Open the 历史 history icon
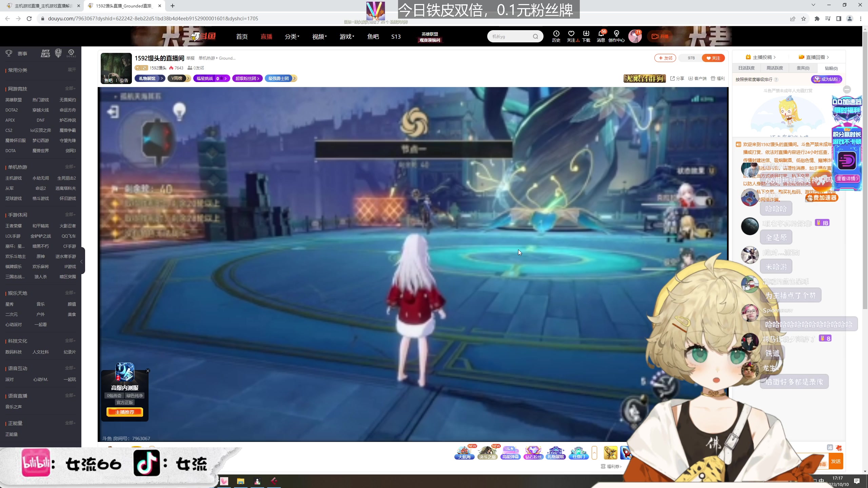 pos(556,36)
